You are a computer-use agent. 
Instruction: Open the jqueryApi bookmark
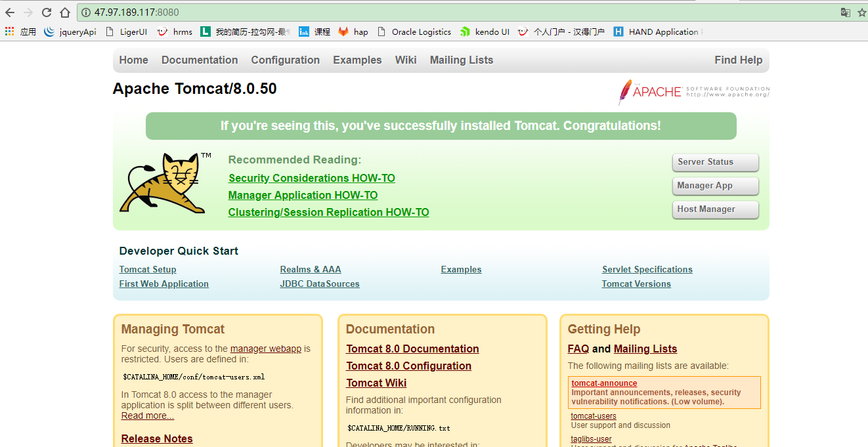click(x=70, y=32)
